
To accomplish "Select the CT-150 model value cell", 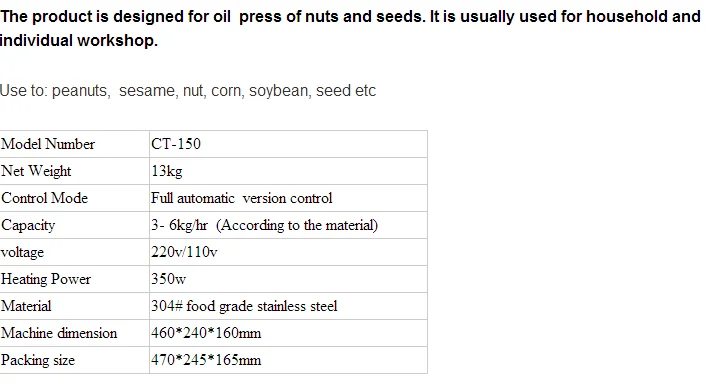I will (x=288, y=144).
